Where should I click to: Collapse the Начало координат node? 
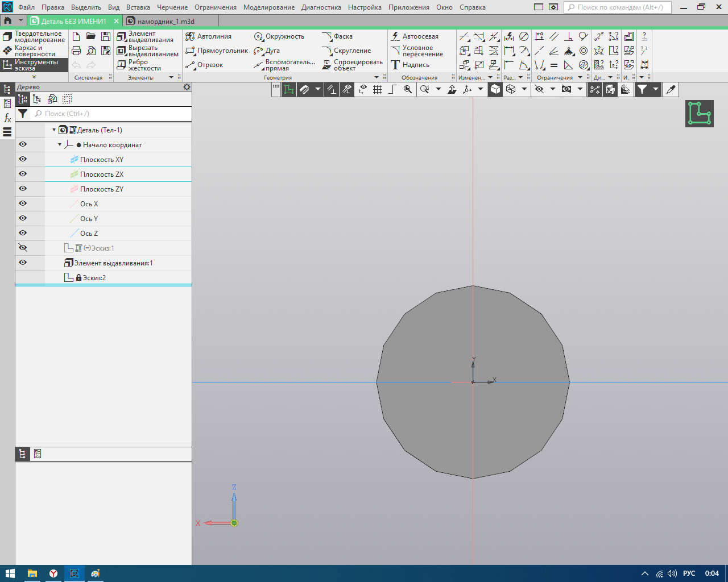[x=60, y=145]
